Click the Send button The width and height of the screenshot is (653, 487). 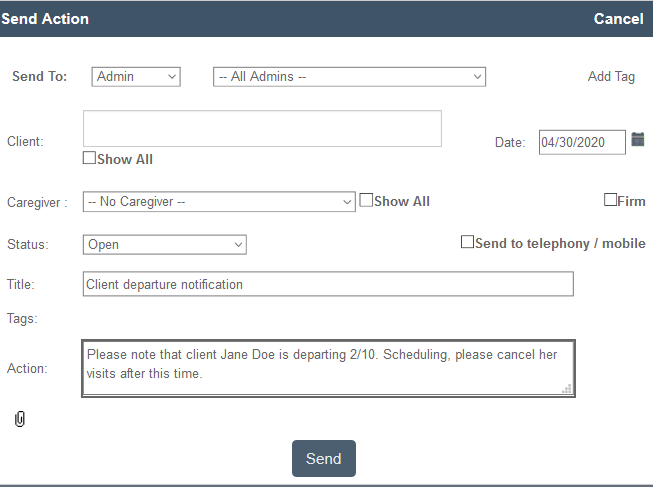coord(324,458)
